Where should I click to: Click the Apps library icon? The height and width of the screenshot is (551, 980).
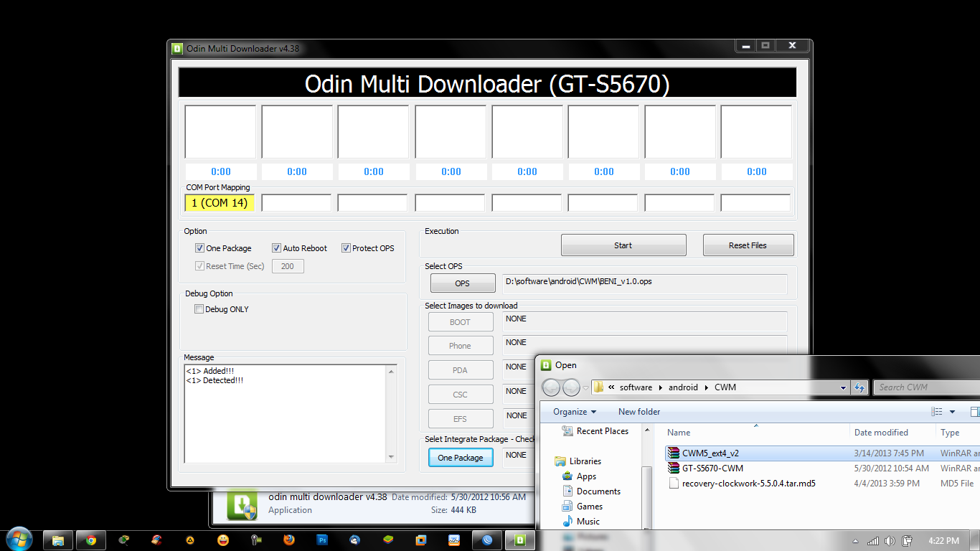[567, 476]
